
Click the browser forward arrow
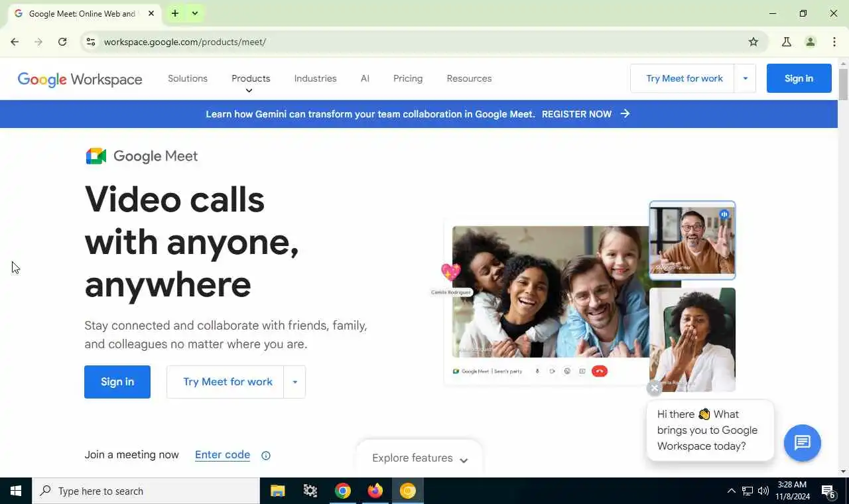tap(38, 42)
